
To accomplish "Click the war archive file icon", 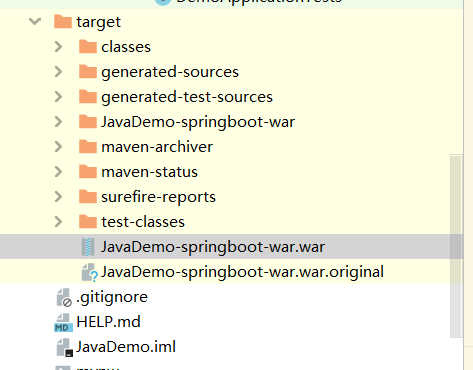I will [88, 247].
